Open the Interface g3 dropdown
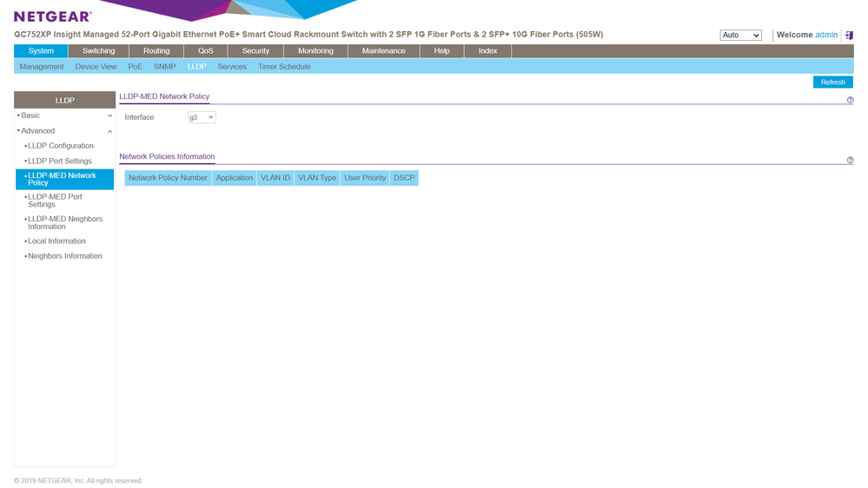Screen dimensions: 868x488 [202, 117]
